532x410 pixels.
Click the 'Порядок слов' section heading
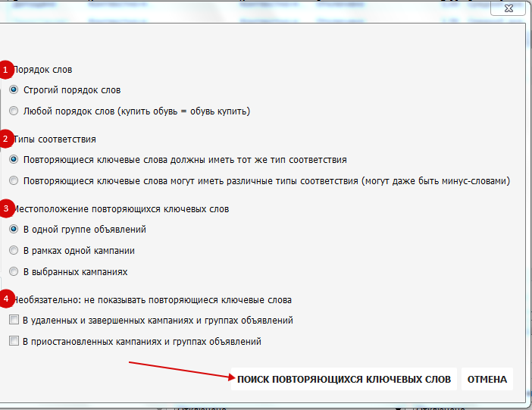point(42,70)
